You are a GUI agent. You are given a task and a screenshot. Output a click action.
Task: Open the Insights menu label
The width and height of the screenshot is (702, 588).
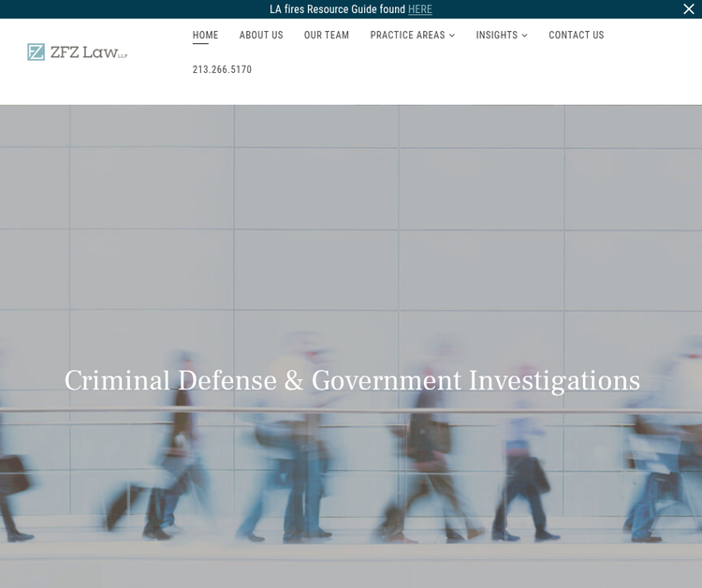click(x=496, y=36)
